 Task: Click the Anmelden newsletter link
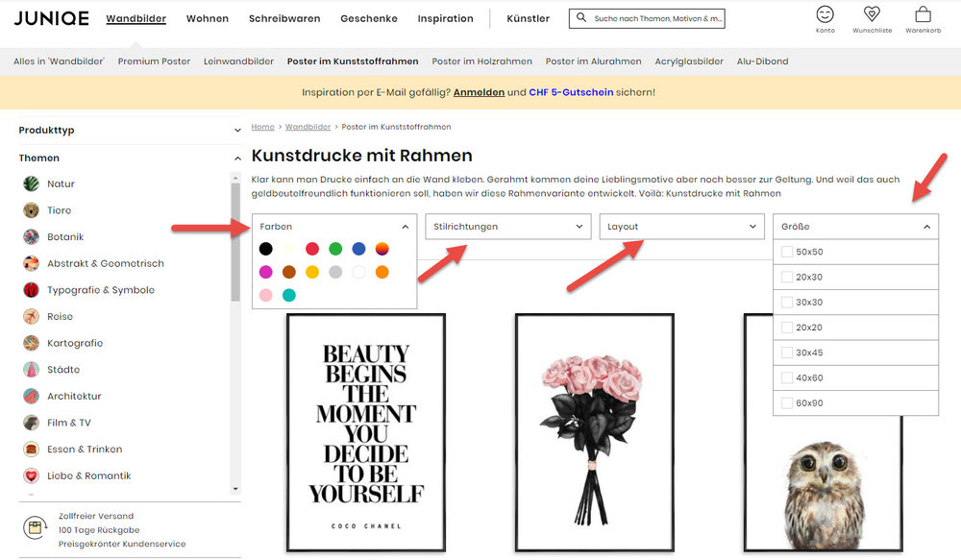(x=479, y=92)
